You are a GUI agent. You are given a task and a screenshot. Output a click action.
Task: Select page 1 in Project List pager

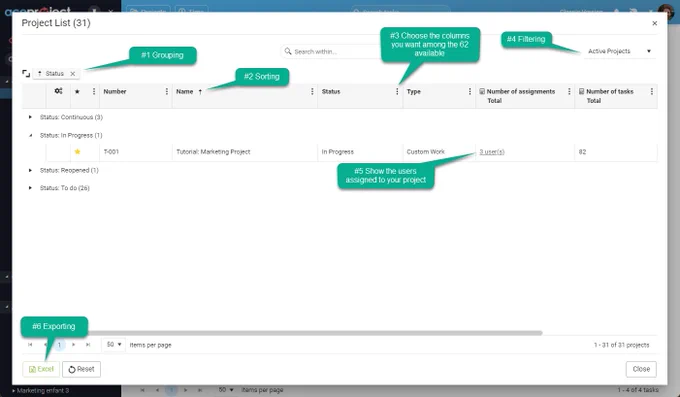[x=59, y=345]
